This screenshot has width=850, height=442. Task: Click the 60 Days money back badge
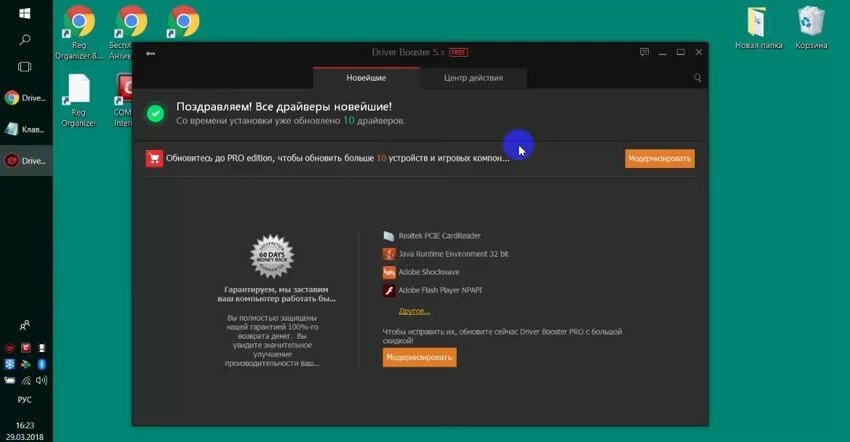click(x=272, y=257)
